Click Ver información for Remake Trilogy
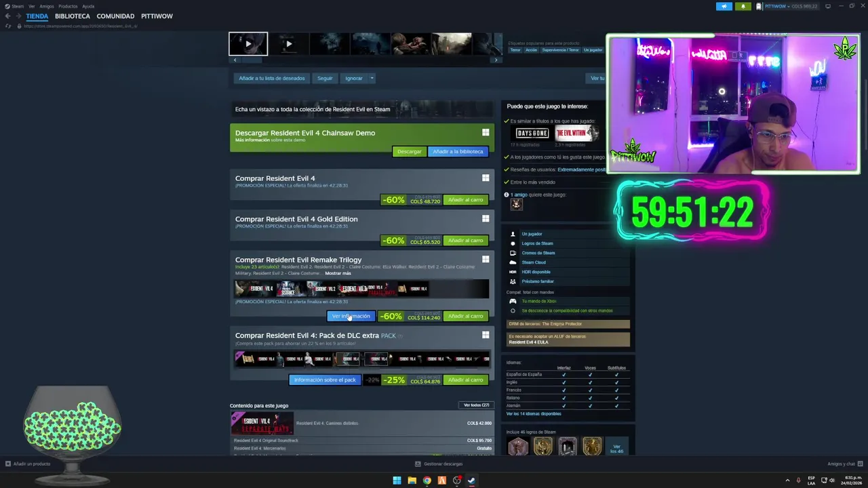Image resolution: width=868 pixels, height=488 pixels. point(351,317)
